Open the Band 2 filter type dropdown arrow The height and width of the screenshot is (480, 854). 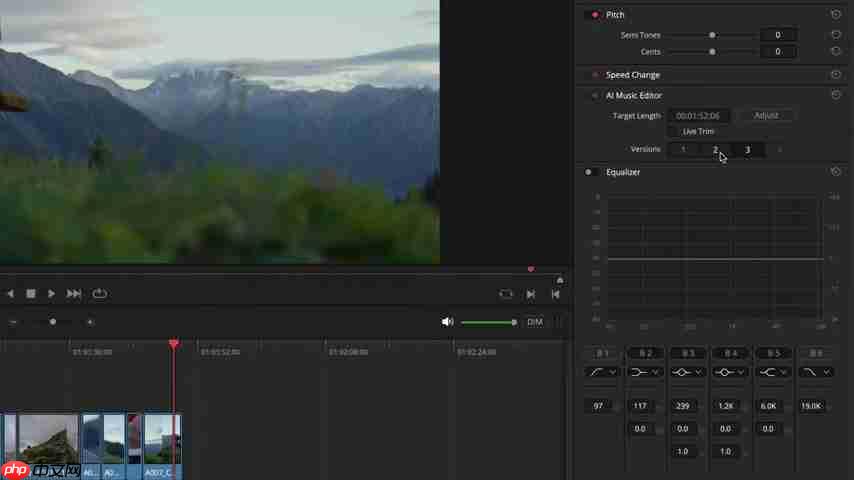point(655,372)
